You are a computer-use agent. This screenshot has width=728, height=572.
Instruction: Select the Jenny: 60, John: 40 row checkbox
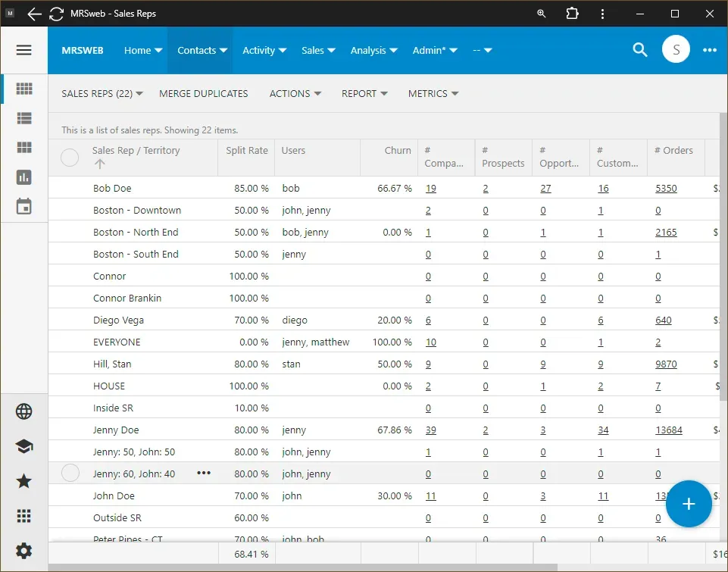click(70, 474)
